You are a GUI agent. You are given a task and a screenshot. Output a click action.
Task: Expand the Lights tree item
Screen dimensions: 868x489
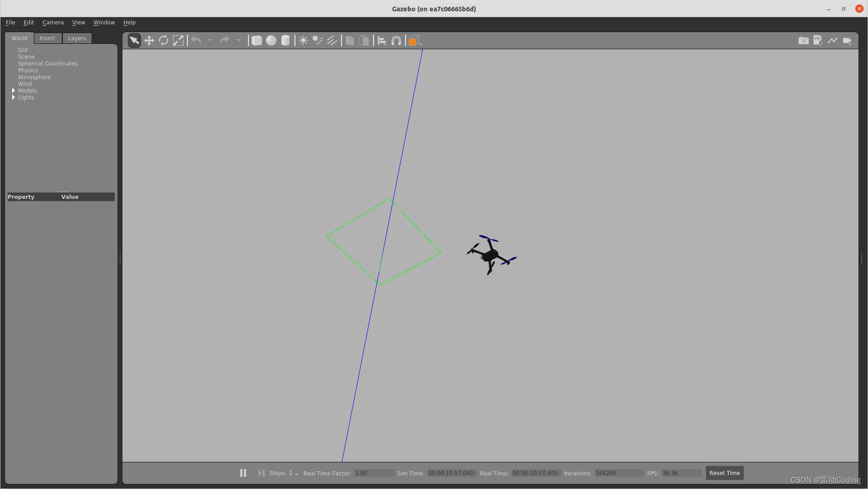14,97
